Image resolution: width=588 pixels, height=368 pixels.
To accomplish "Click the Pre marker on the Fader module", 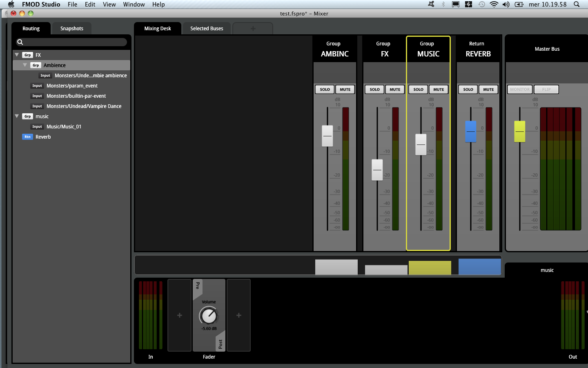I will click(x=198, y=285).
